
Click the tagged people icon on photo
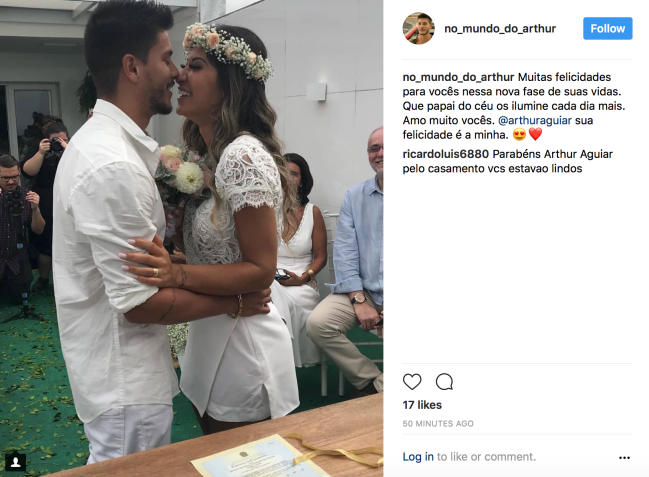(16, 462)
